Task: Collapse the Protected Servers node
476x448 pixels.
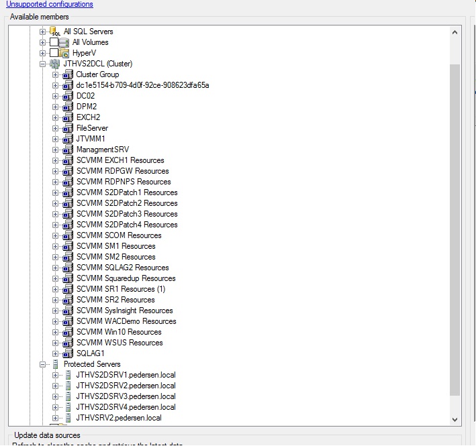Action: point(42,364)
